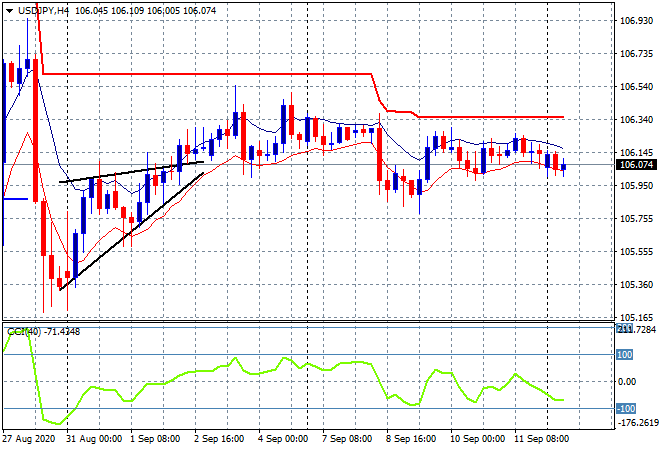Open the chart menu triangle beside USDJPY,H4
The width and height of the screenshot is (660, 450).
(x=9, y=11)
